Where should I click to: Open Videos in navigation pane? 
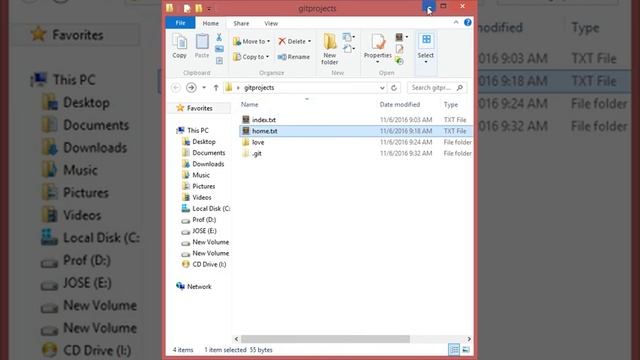tap(202, 197)
